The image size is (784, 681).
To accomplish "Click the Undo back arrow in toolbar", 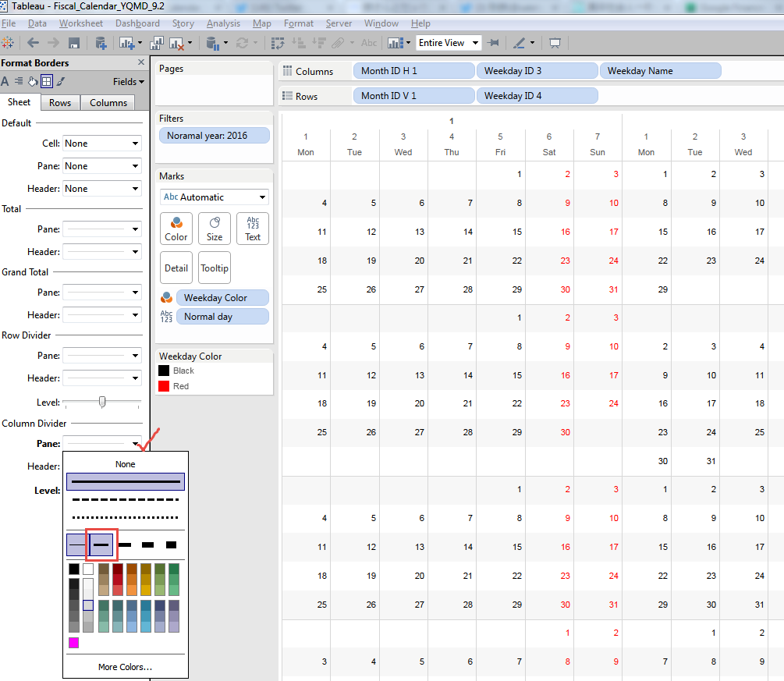I will point(33,43).
